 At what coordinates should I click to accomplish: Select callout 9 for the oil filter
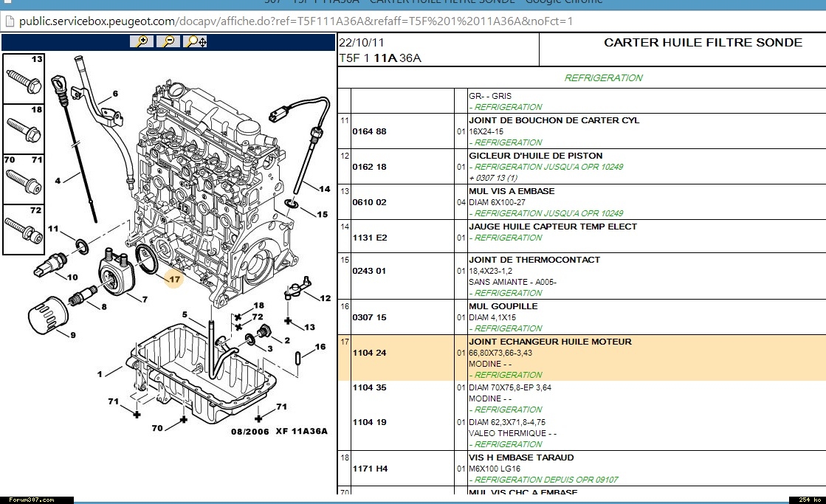[72, 334]
